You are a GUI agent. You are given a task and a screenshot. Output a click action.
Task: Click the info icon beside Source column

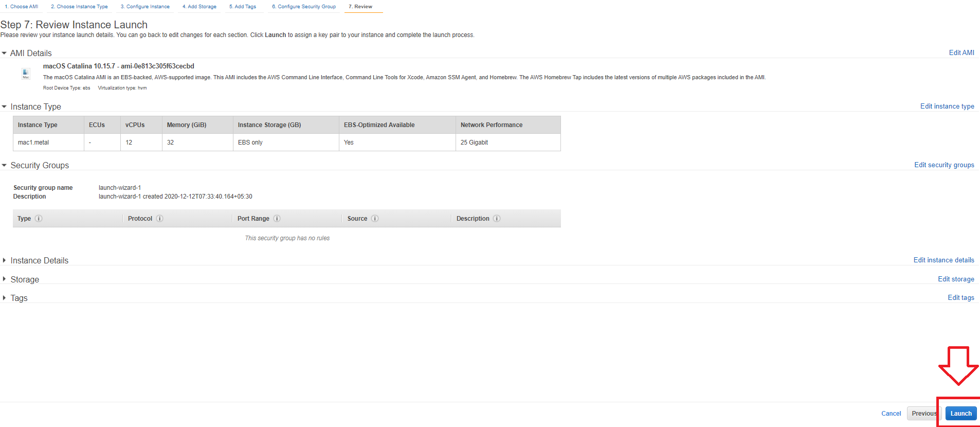click(x=375, y=218)
